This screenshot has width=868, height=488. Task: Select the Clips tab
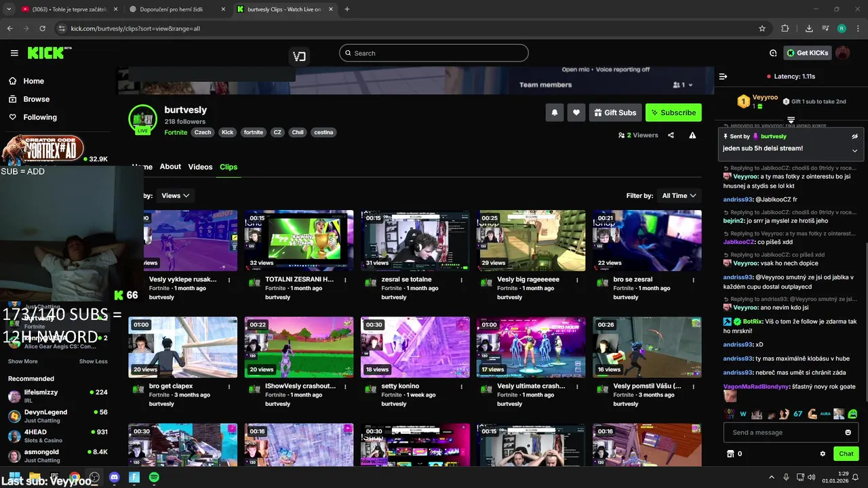[x=229, y=167]
